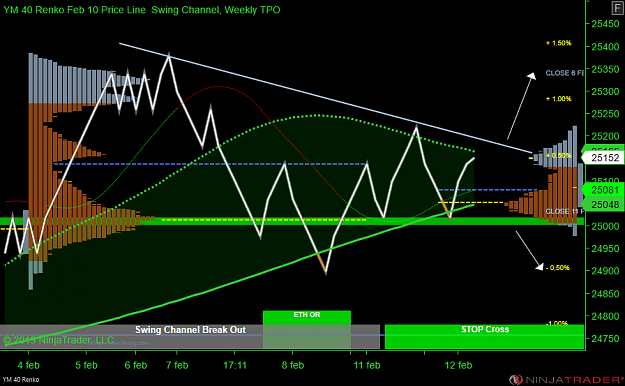The image size is (625, 386).
Task: Click the '5 feb' date label
Action: pos(86,365)
